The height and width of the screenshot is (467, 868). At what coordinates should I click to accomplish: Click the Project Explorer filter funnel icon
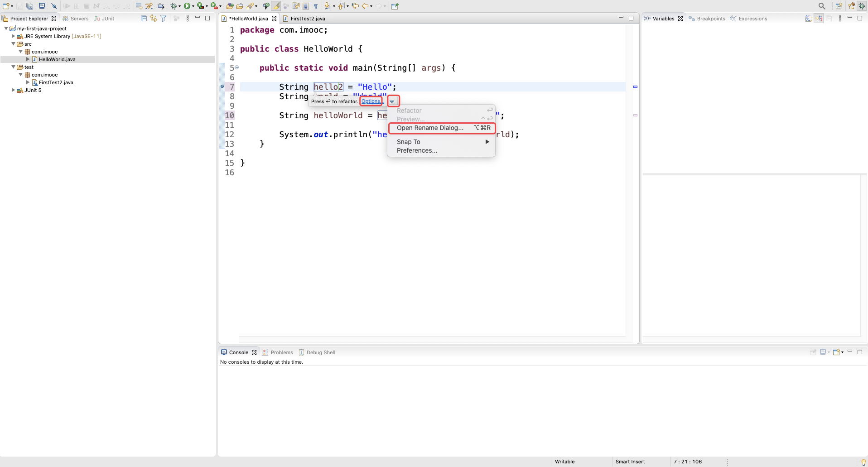[164, 18]
